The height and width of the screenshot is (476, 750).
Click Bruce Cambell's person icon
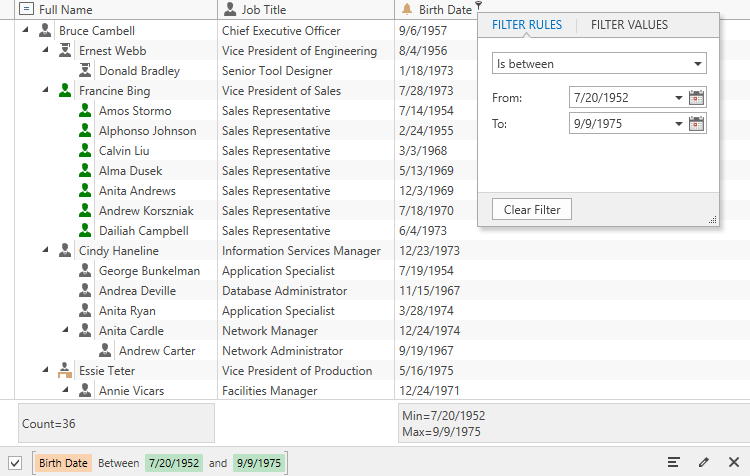coord(45,30)
